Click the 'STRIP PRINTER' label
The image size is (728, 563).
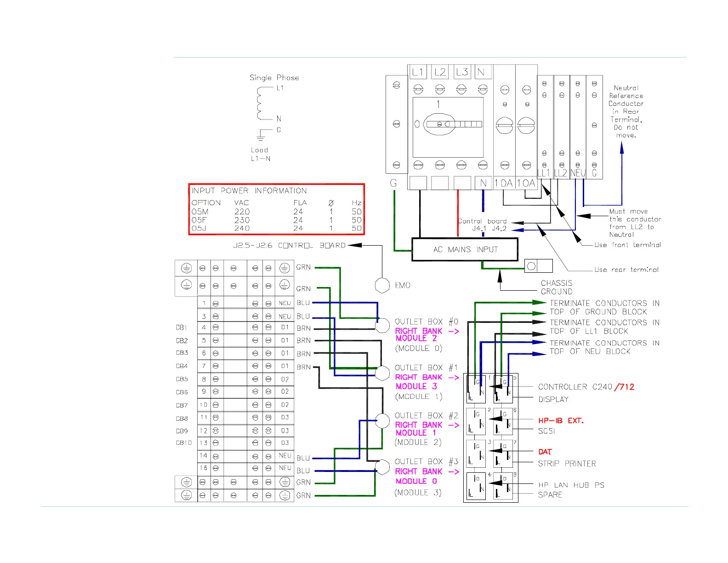click(x=567, y=464)
